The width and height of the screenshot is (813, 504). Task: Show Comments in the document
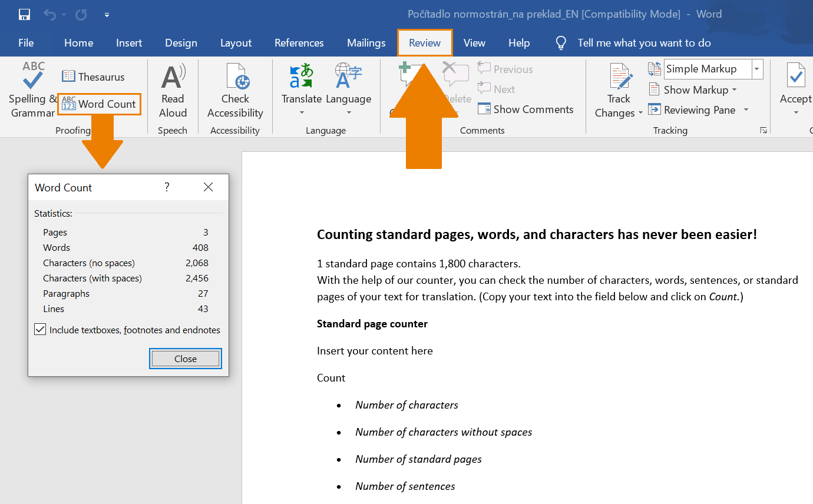click(x=526, y=109)
